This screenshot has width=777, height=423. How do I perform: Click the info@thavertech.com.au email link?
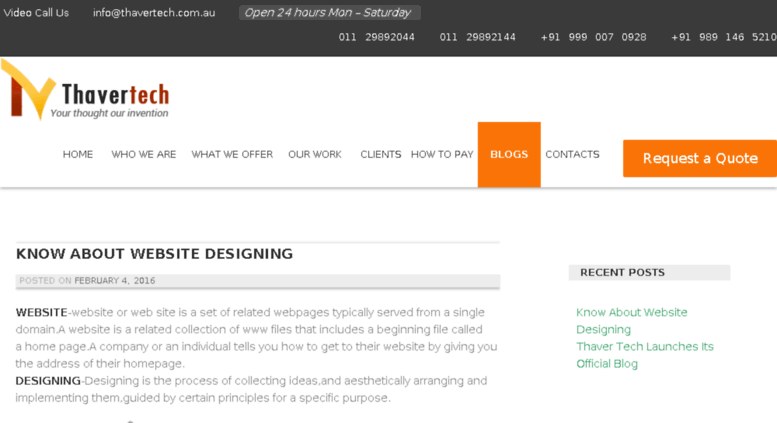pos(154,13)
